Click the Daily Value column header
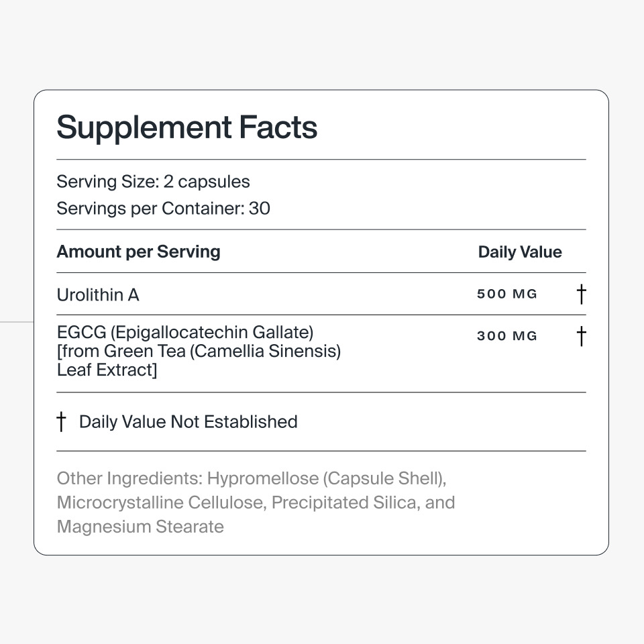Image resolution: width=644 pixels, height=644 pixels. 519,252
